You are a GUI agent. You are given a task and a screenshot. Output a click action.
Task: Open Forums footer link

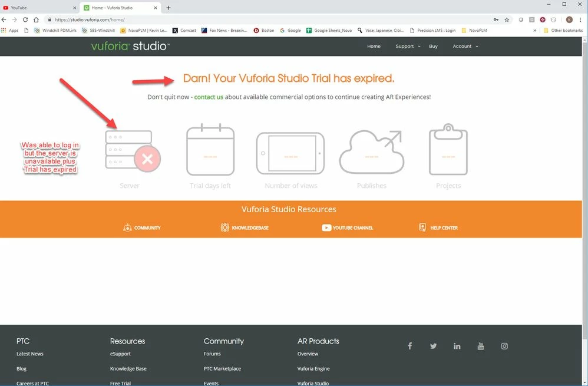pyautogui.click(x=212, y=354)
